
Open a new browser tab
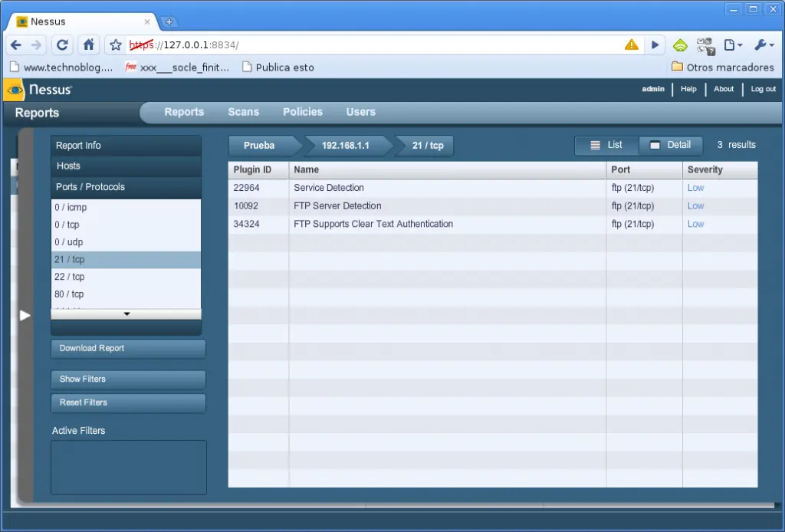point(169,21)
